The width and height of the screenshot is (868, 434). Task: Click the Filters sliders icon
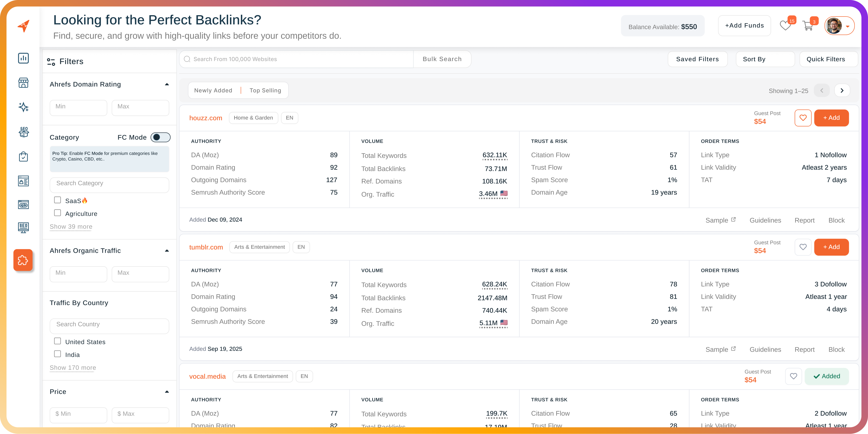click(51, 62)
